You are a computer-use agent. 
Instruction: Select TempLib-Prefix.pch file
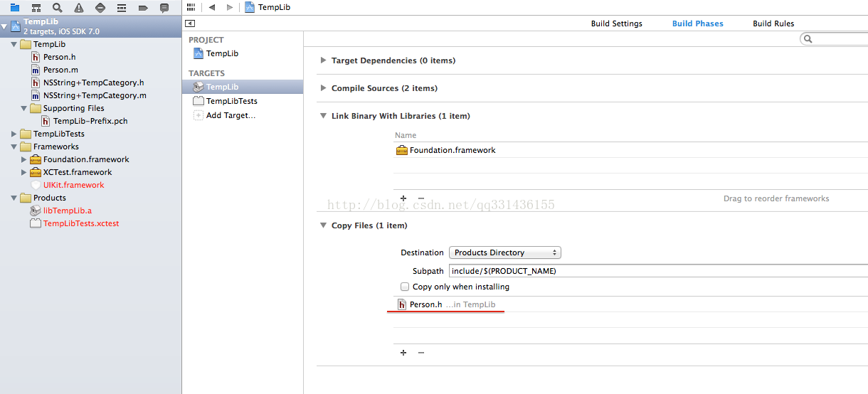(91, 121)
